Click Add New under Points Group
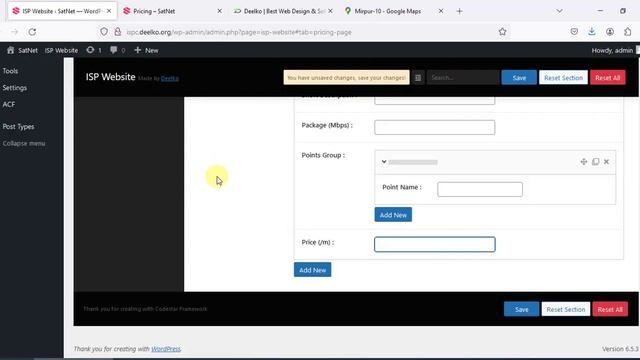The width and height of the screenshot is (640, 360). [x=393, y=215]
